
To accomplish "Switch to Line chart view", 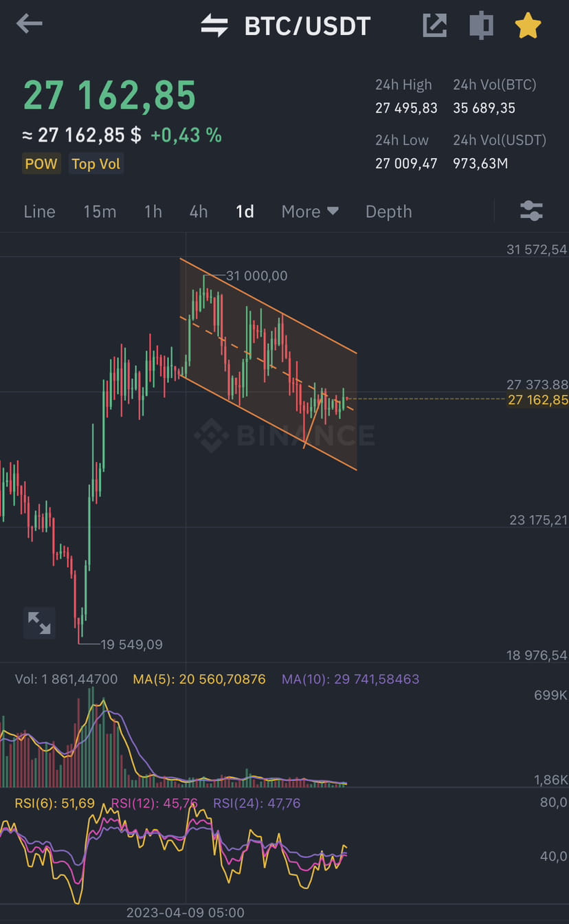I will pos(39,212).
